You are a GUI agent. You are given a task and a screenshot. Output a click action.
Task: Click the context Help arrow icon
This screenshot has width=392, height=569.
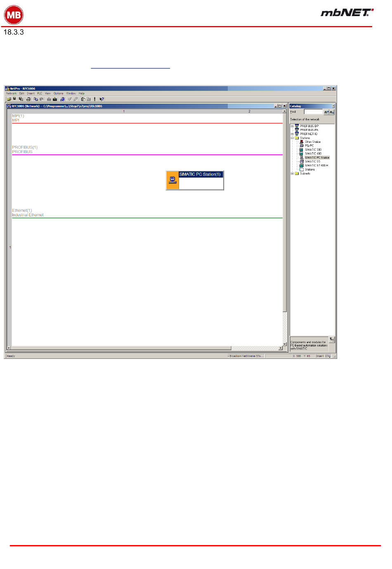(x=102, y=99)
